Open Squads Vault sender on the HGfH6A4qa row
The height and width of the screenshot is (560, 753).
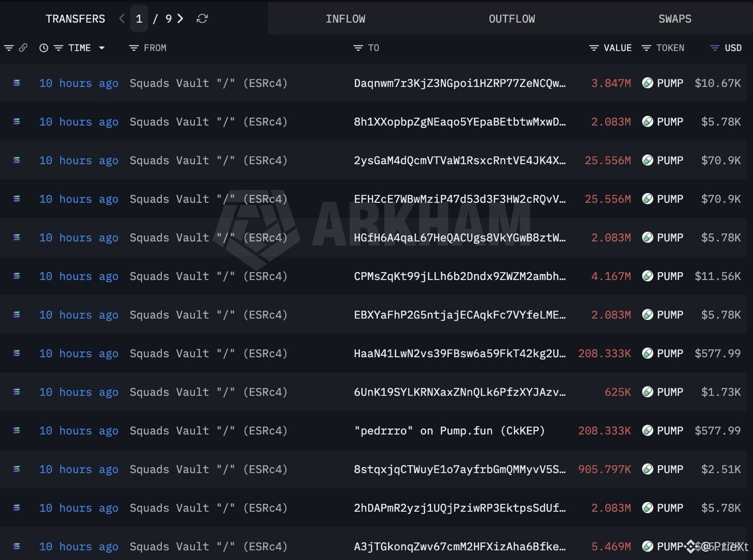point(208,237)
